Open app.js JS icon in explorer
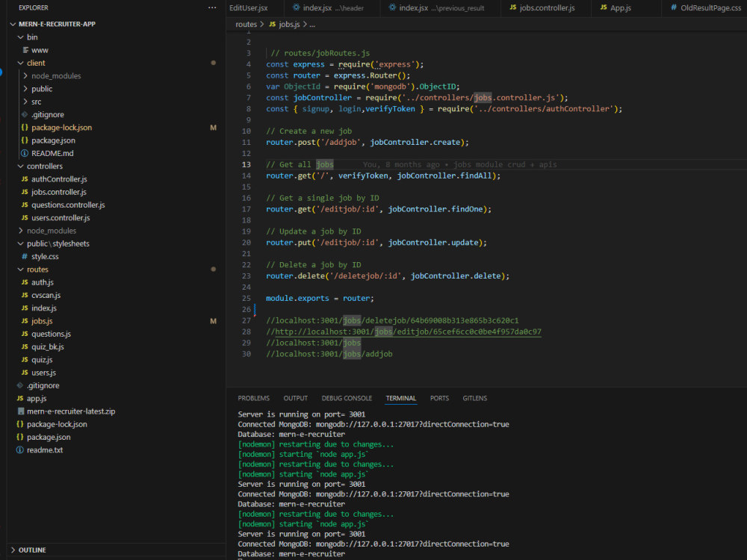Image resolution: width=747 pixels, height=560 pixels. [20, 398]
